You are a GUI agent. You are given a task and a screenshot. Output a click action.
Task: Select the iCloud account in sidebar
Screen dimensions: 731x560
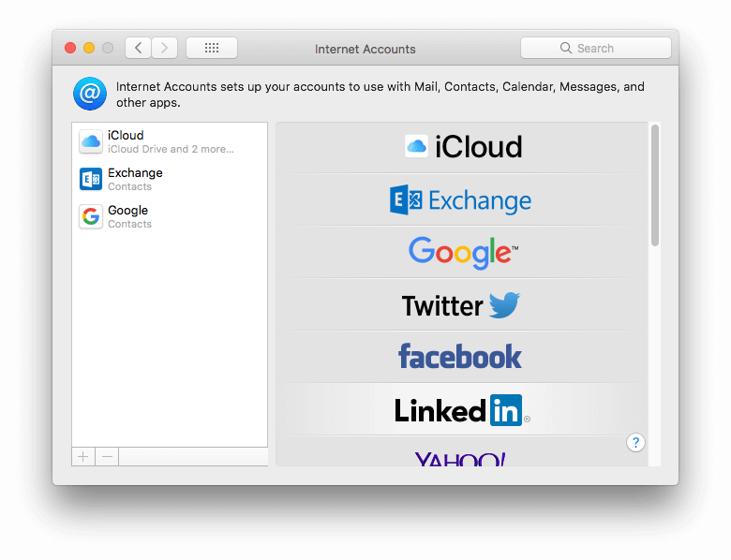pyautogui.click(x=170, y=141)
